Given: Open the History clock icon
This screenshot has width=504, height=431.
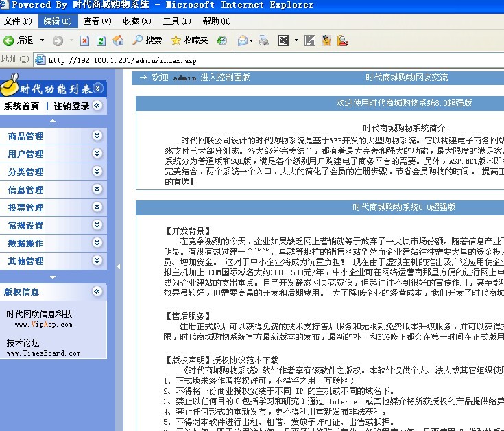Looking at the screenshot, I should 221,40.
